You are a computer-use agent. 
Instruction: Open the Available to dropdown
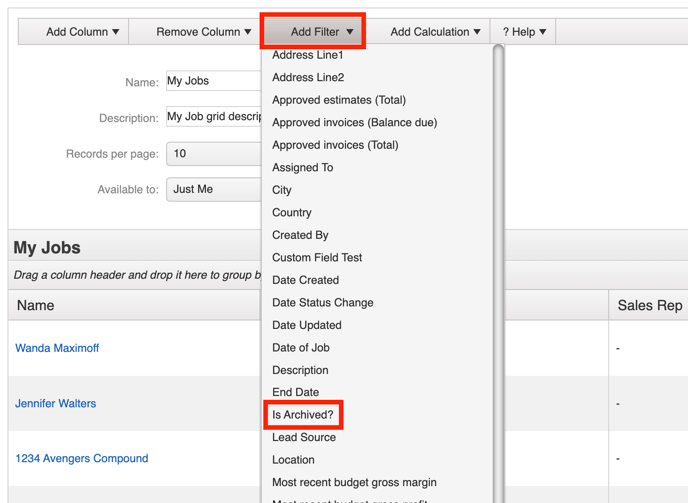[x=214, y=189]
